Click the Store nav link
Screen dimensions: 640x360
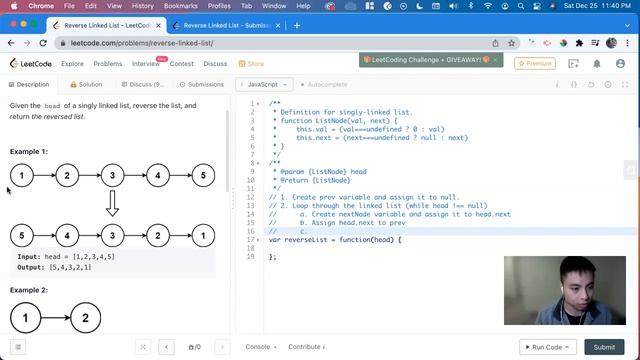click(x=251, y=64)
